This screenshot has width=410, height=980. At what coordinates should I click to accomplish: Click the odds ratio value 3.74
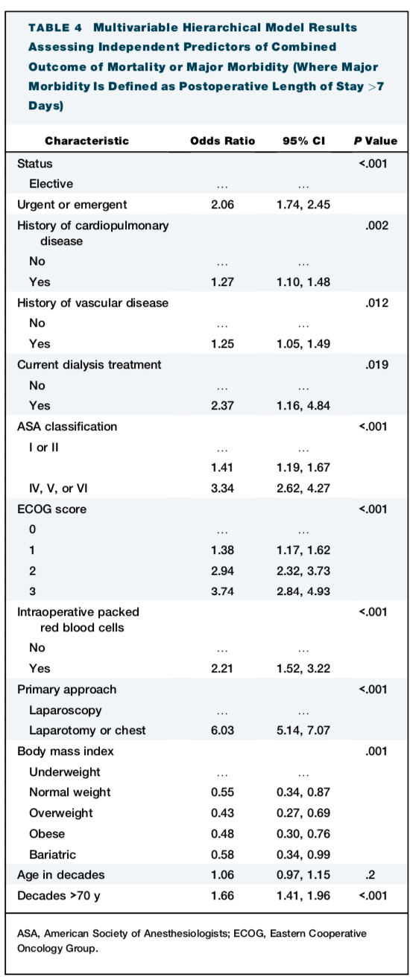pos(222,592)
